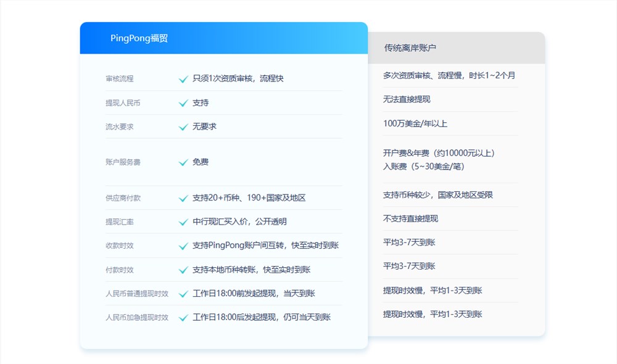Click the checkmark beside 工作日18:00前发起提现
This screenshot has height=364, width=617.
point(183,294)
